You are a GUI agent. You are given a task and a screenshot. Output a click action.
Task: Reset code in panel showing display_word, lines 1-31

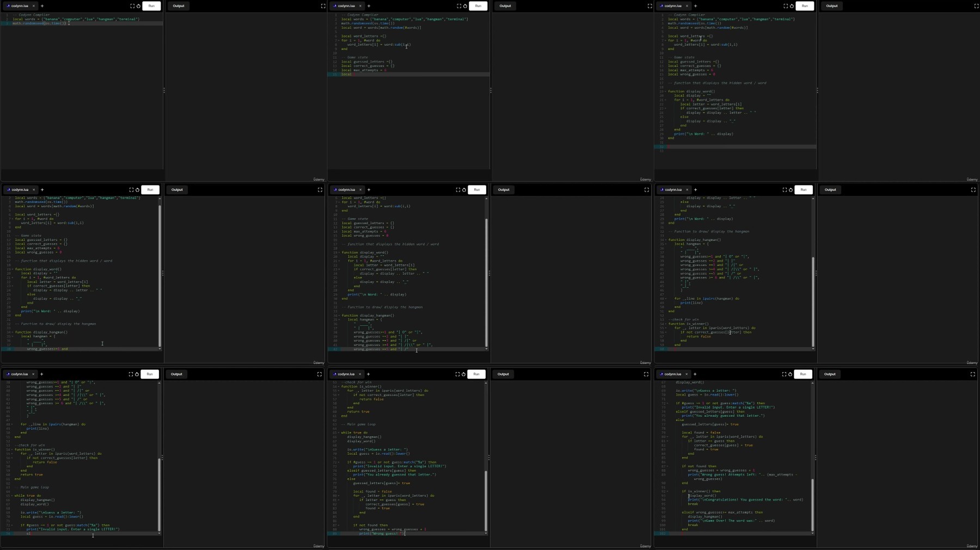pos(792,6)
